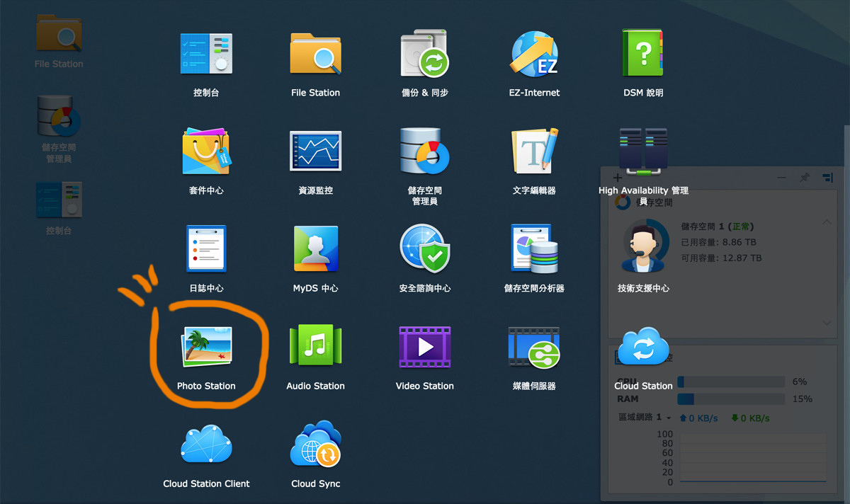Launch MyDS 中心
Screen dimensions: 850x504
[315, 249]
